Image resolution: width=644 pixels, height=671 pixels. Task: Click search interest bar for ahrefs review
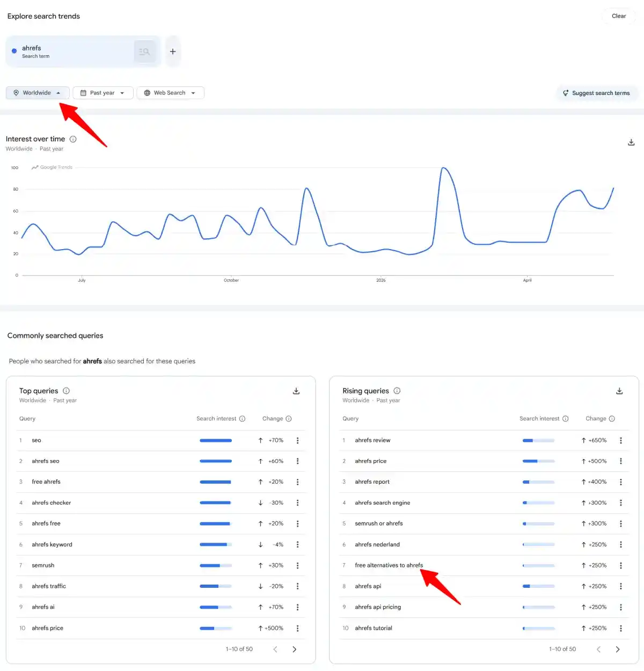[538, 440]
